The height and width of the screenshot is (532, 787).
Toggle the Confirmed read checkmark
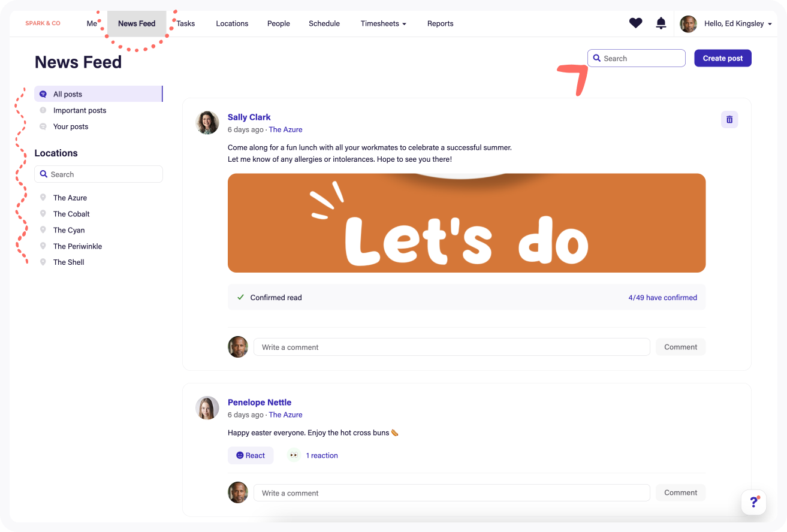point(240,297)
